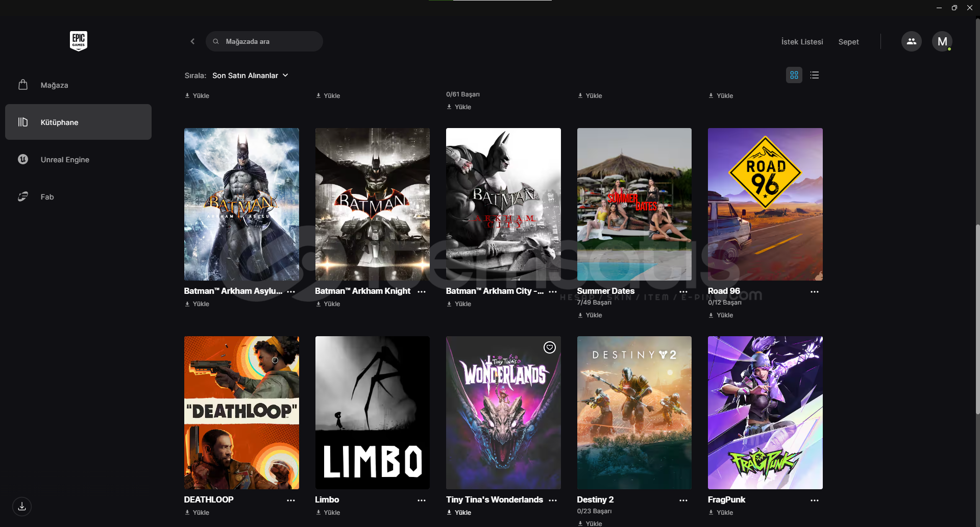Viewport: 980px width, 527px height.
Task: Open options menu for Limbo
Action: click(x=421, y=500)
